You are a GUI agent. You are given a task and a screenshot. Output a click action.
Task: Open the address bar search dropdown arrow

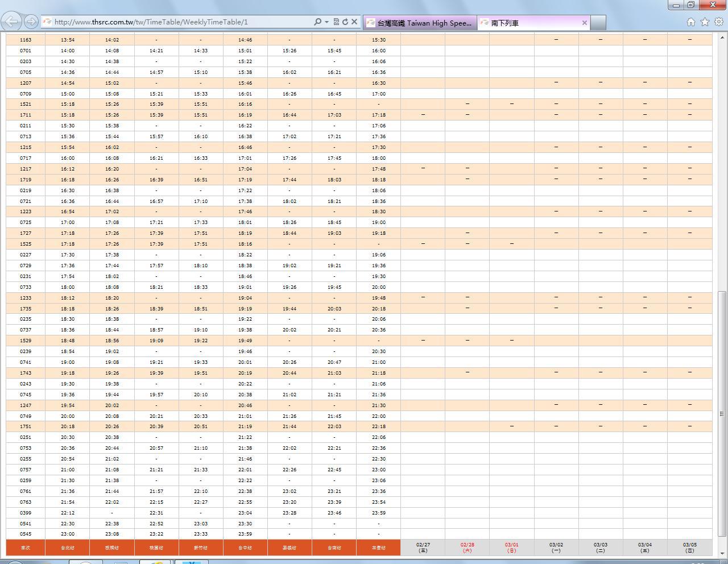coord(326,22)
